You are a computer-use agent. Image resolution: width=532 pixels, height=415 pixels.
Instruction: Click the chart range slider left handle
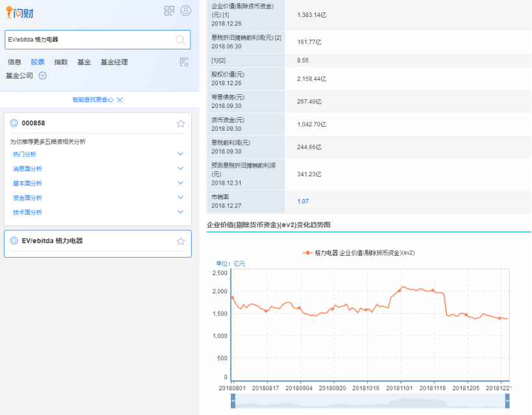(x=233, y=401)
